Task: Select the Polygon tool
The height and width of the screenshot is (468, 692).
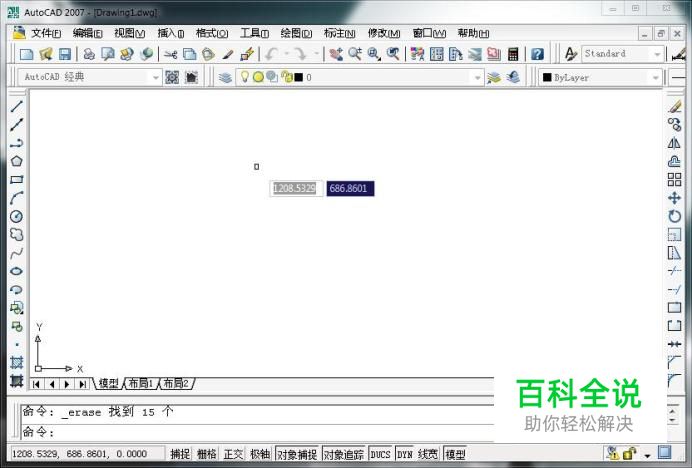Action: coord(17,161)
